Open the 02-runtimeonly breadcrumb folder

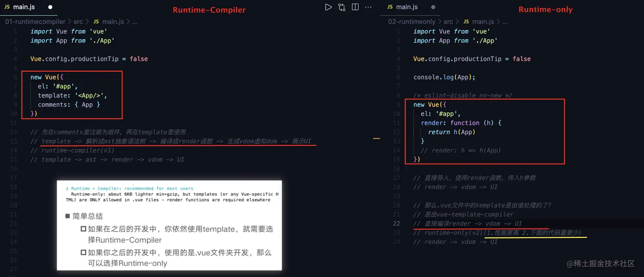pos(412,21)
